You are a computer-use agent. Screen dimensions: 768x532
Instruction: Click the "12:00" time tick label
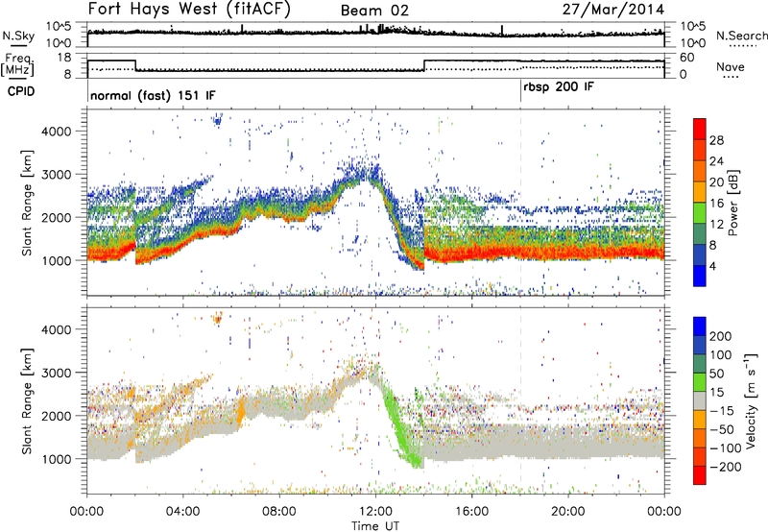[375, 512]
